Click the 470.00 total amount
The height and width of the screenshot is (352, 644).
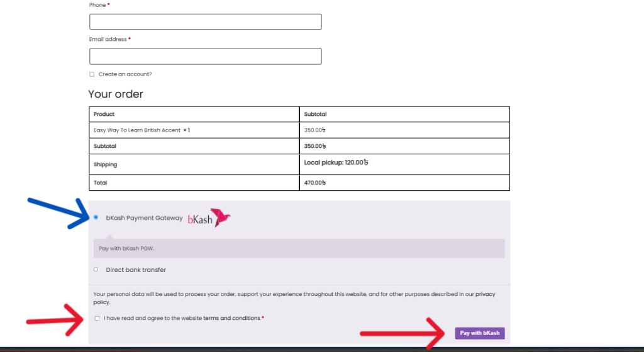tap(315, 183)
